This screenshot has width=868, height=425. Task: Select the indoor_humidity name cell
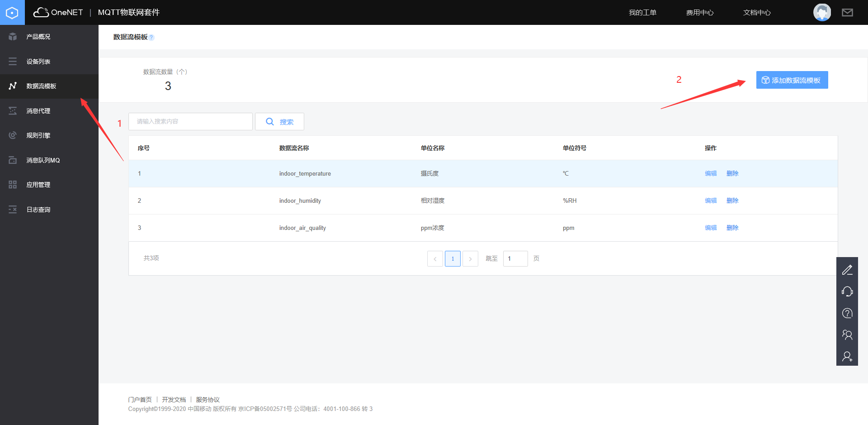(x=300, y=201)
